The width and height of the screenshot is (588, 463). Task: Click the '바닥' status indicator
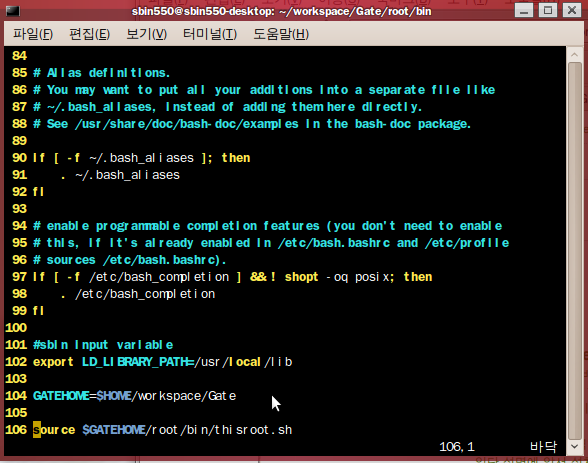click(543, 447)
